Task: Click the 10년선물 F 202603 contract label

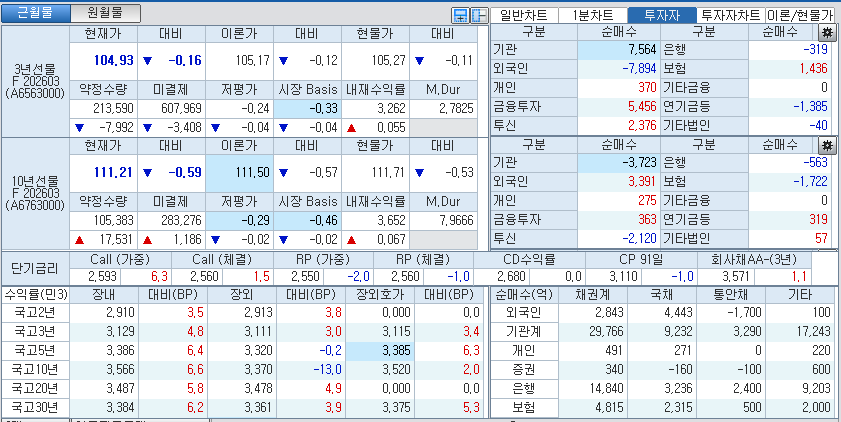Action: [35, 193]
